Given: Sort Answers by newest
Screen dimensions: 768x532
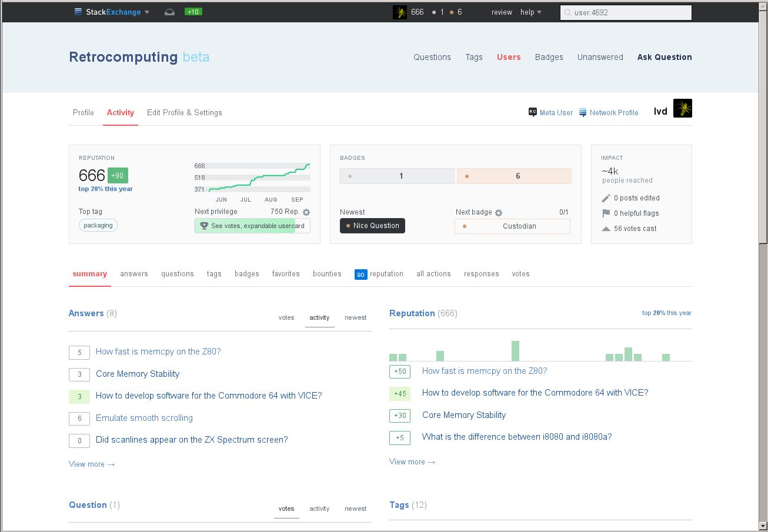Looking at the screenshot, I should coord(356,317).
